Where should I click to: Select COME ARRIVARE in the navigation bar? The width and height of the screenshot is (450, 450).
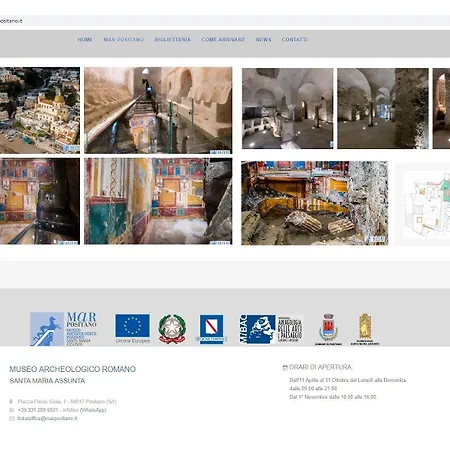pyautogui.click(x=223, y=39)
